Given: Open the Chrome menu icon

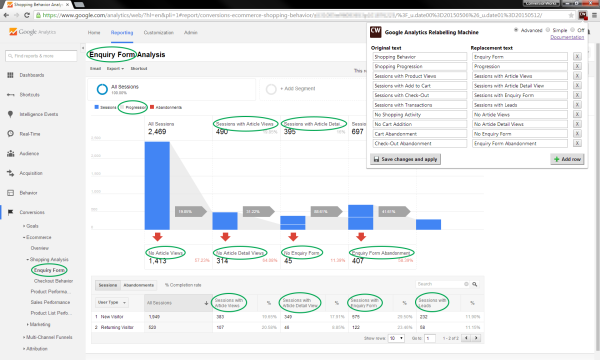Looking at the screenshot, I should tap(594, 15).
